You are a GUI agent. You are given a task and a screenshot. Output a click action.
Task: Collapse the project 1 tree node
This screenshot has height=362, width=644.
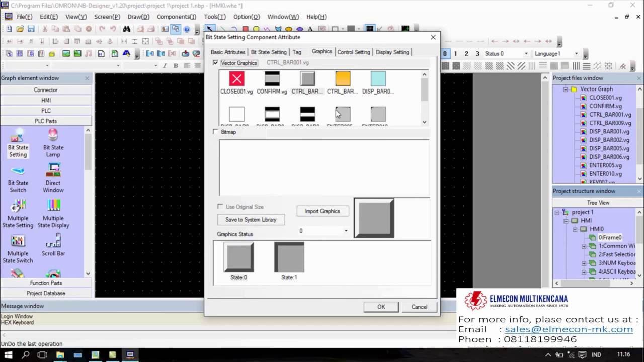[x=557, y=212]
